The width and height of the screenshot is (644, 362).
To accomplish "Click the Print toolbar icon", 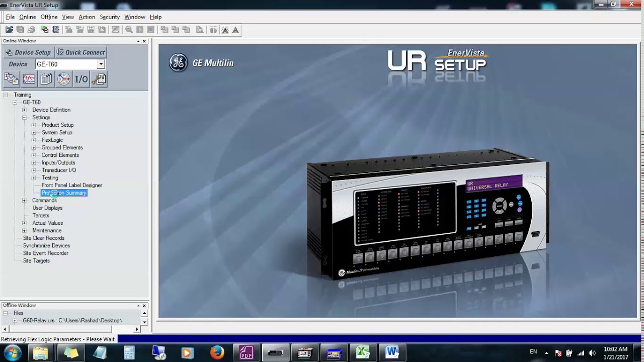I will 31,30.
